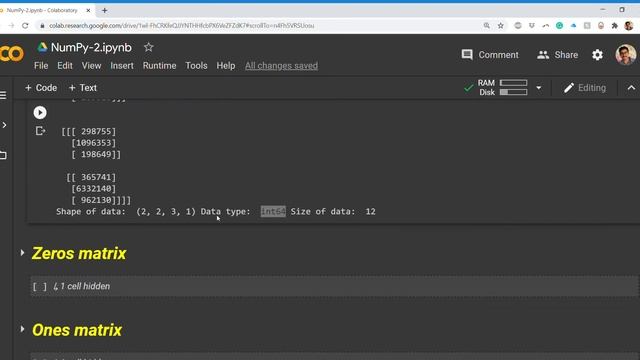This screenshot has width=640, height=360.
Task: Share the notebook
Action: click(x=558, y=55)
